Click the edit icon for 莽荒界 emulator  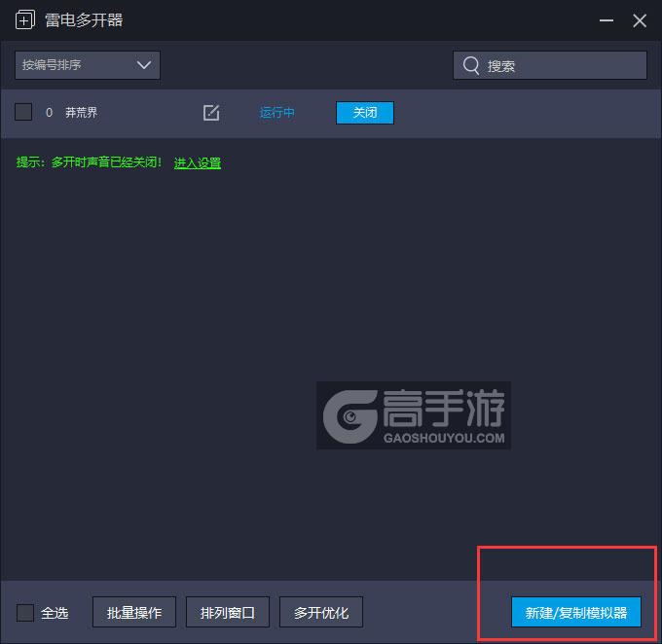tap(211, 113)
